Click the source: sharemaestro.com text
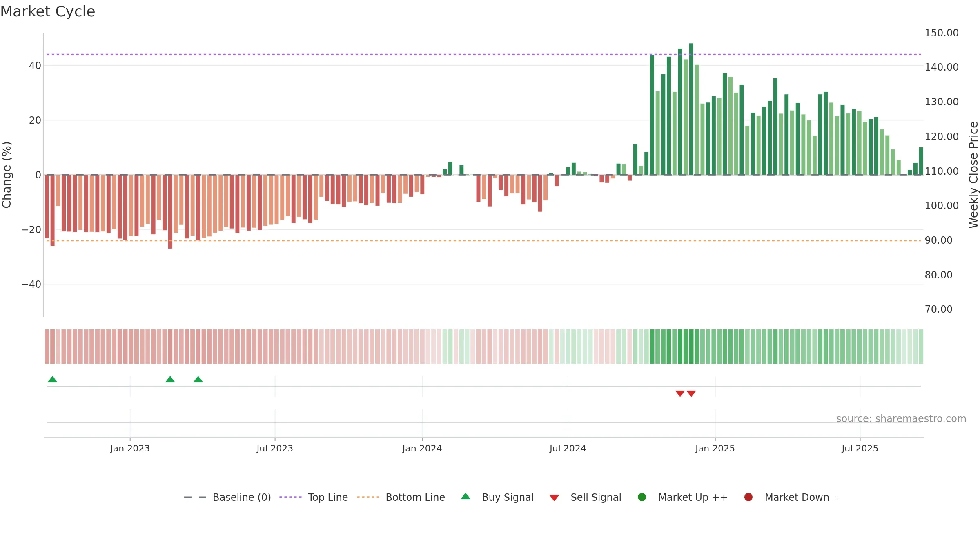Viewport: 980px width, 551px height. point(901,419)
